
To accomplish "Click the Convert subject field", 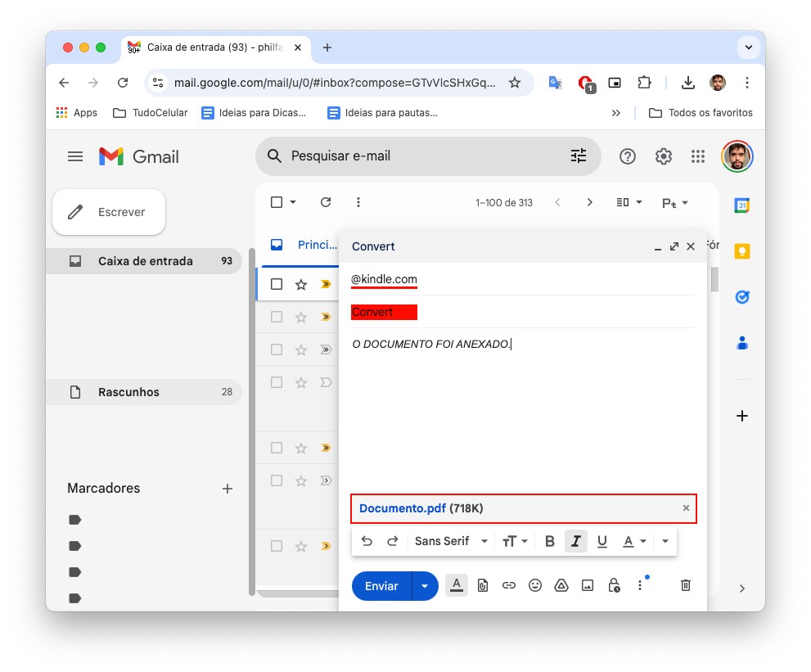I will click(x=522, y=312).
